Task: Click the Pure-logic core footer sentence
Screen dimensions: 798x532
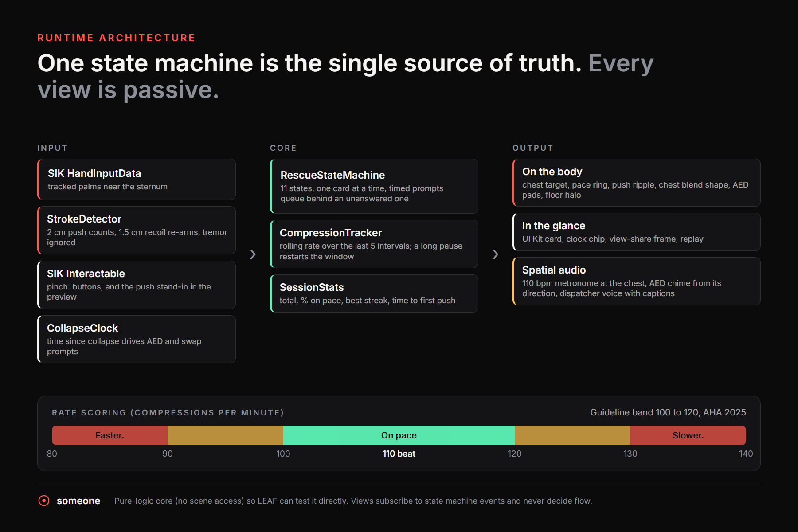Action: [353, 501]
